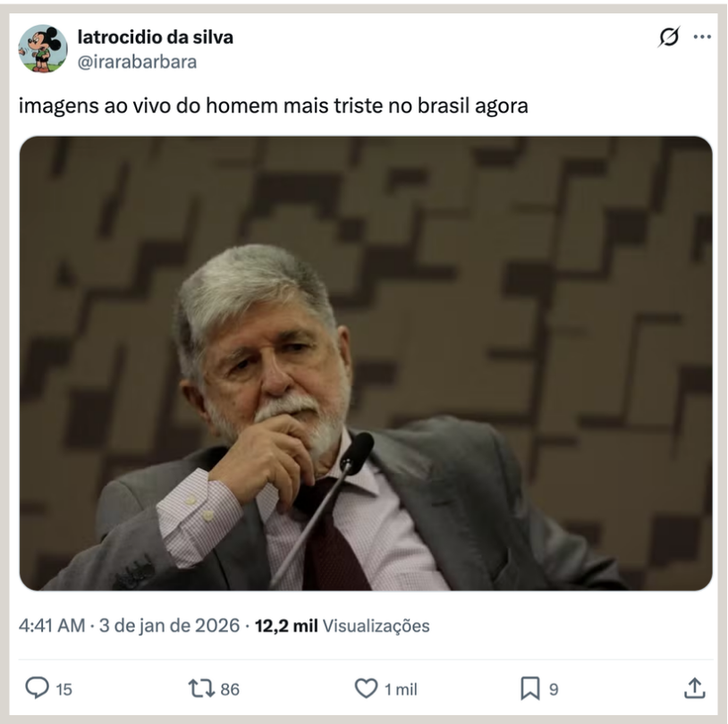Click the 3 de jan de 2026 date
Screen dimensions: 728x724
point(169,626)
